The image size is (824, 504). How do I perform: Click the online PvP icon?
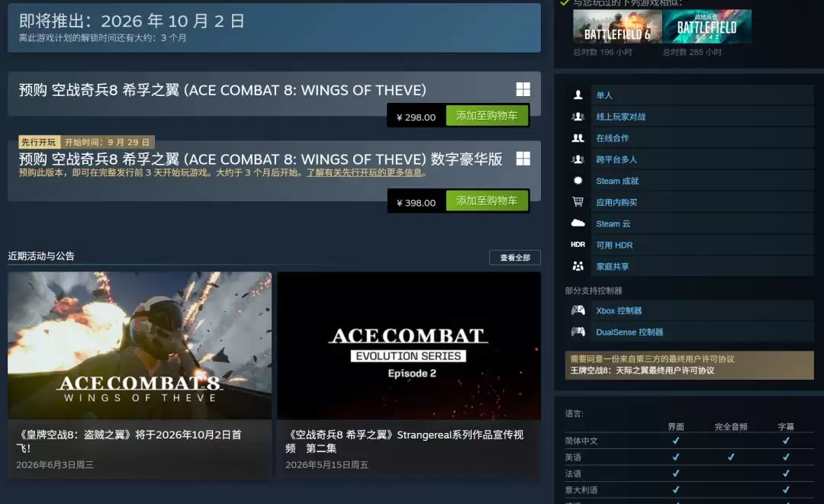tap(578, 116)
